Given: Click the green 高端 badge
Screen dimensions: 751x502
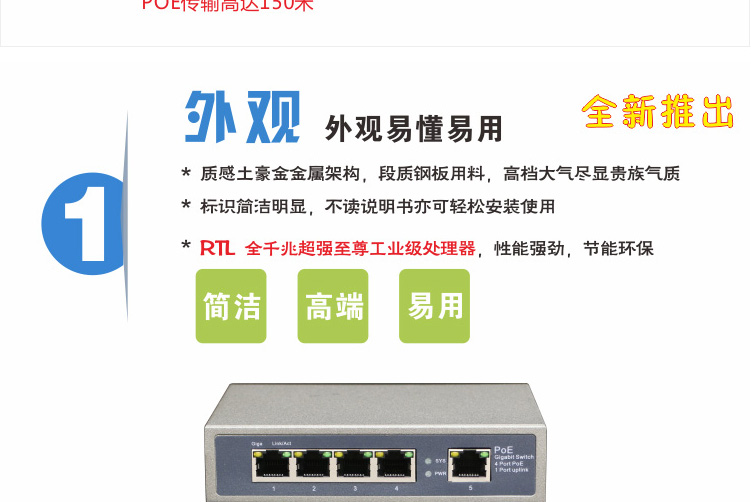Looking at the screenshot, I should [x=333, y=306].
